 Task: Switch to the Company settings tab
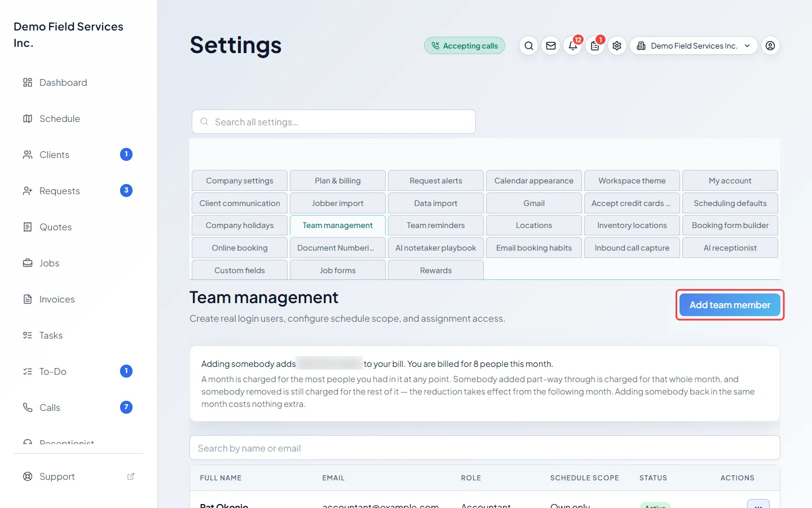[240, 181]
